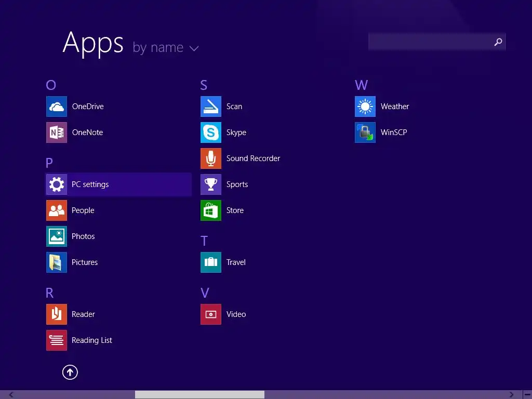532x399 pixels.
Task: Click the zoom-out minus button bottom corner
Action: (527, 395)
